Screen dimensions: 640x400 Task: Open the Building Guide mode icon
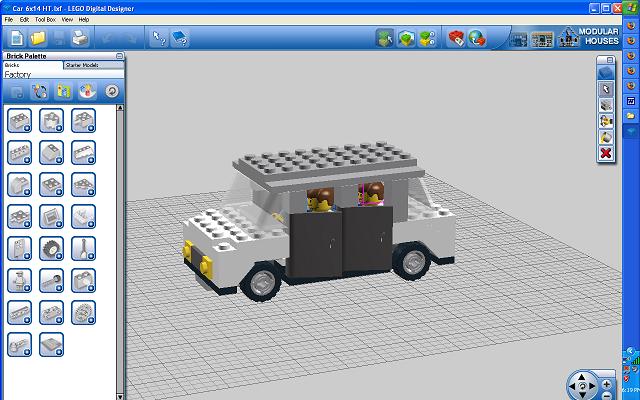point(427,38)
